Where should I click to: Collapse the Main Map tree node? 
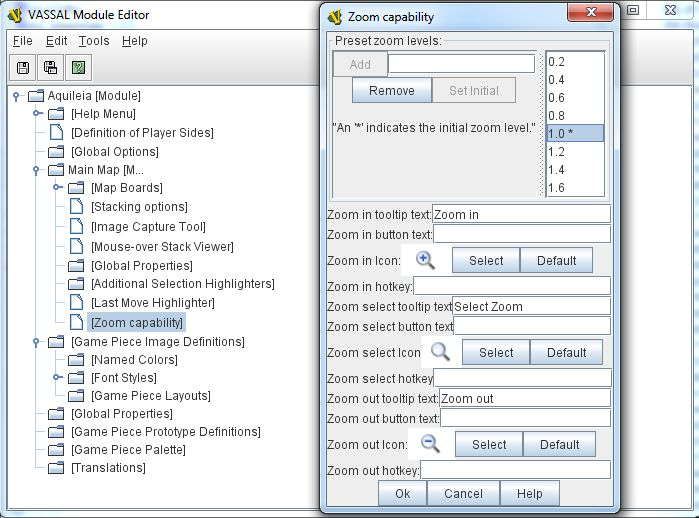(36, 170)
